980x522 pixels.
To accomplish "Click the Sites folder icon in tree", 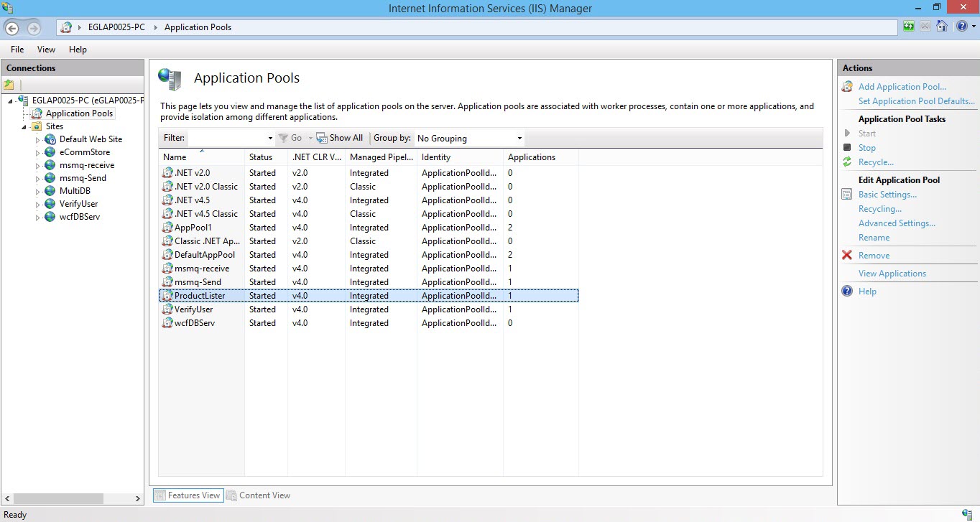I will pos(37,126).
